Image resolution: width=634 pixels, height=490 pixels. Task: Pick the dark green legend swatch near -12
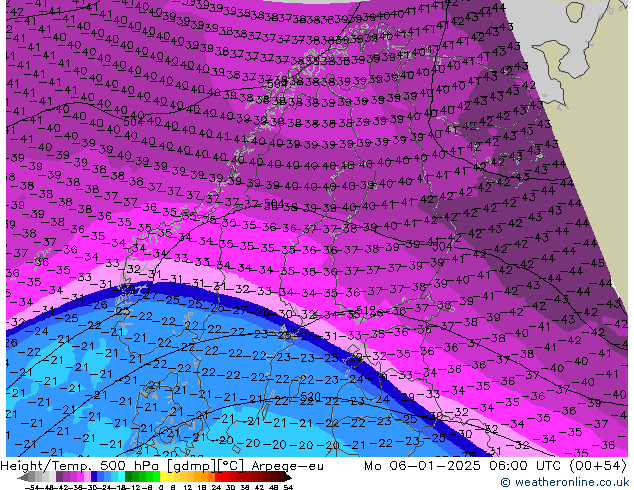[129, 477]
